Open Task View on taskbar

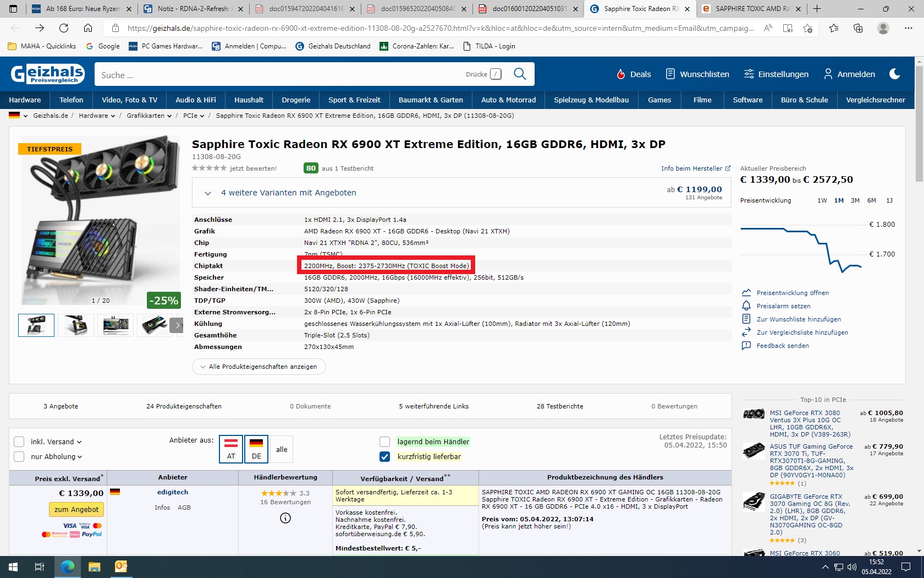[x=40, y=567]
